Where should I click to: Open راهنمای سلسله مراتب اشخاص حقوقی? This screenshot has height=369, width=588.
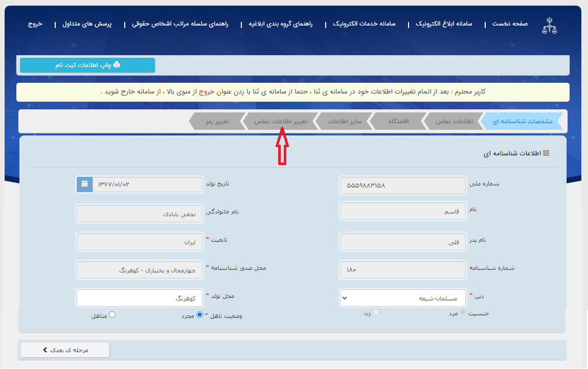pos(180,24)
